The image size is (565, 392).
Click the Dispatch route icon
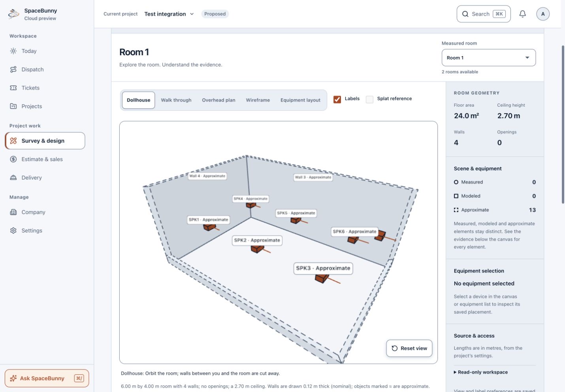(x=13, y=69)
